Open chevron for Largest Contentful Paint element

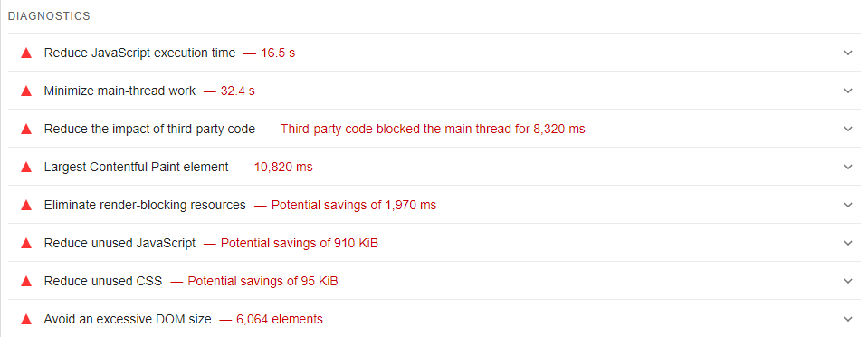(848, 167)
